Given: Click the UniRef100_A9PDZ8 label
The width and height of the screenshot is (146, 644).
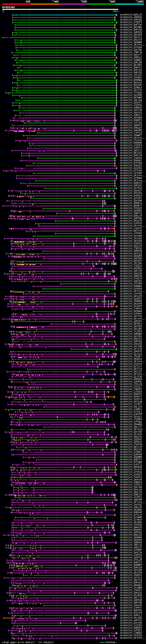Looking at the screenshot, I should click(x=131, y=32).
